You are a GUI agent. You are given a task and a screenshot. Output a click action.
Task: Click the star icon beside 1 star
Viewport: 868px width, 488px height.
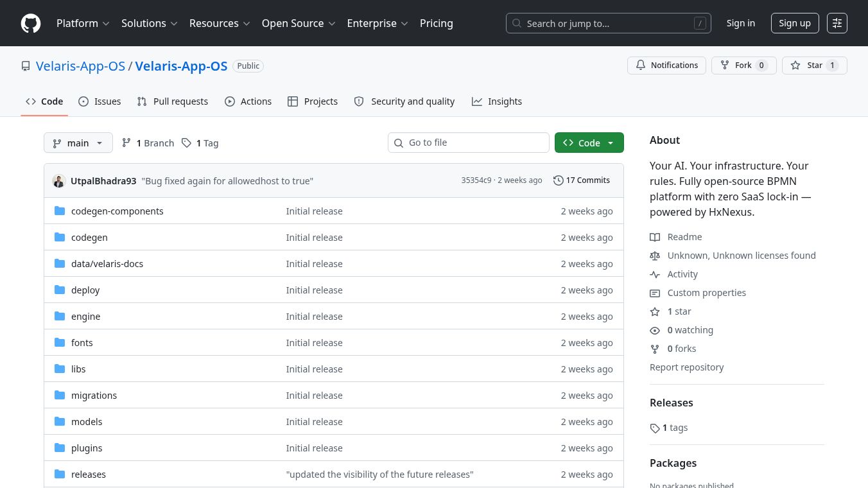tap(655, 311)
